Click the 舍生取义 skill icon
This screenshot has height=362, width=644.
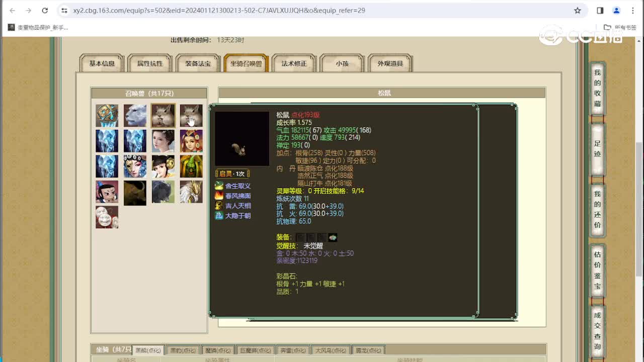click(x=219, y=186)
